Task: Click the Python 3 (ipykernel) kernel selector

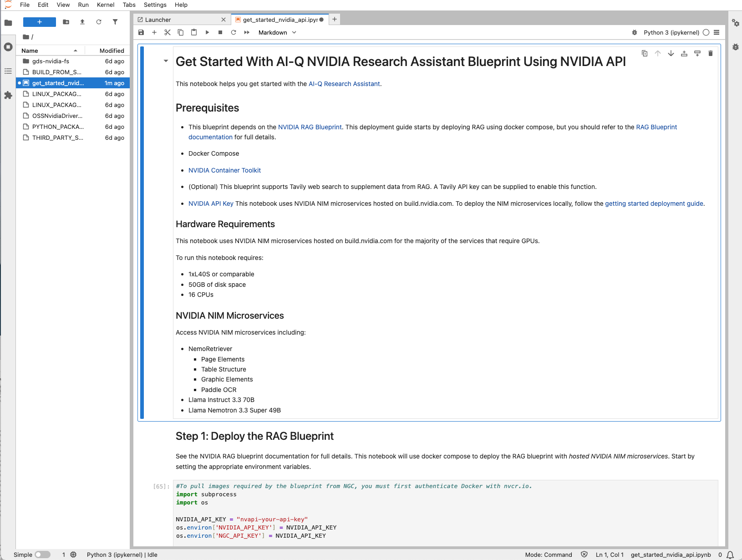Action: click(671, 32)
